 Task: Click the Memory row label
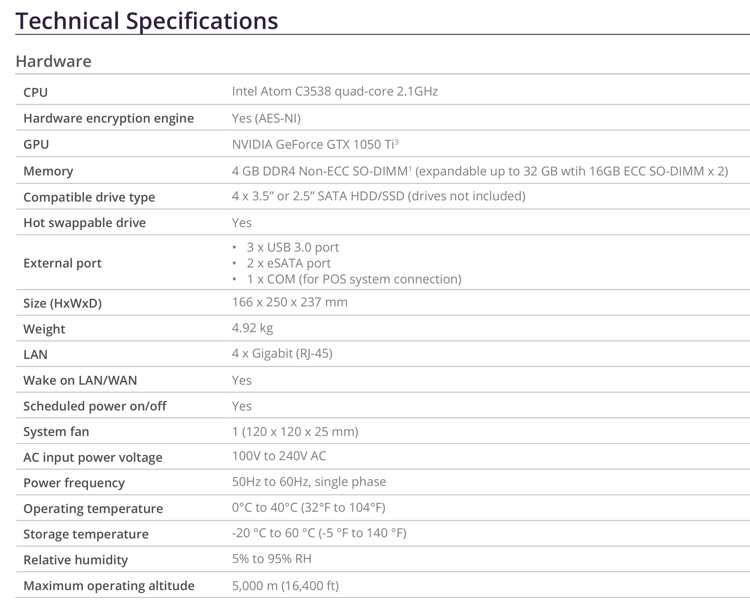[48, 171]
